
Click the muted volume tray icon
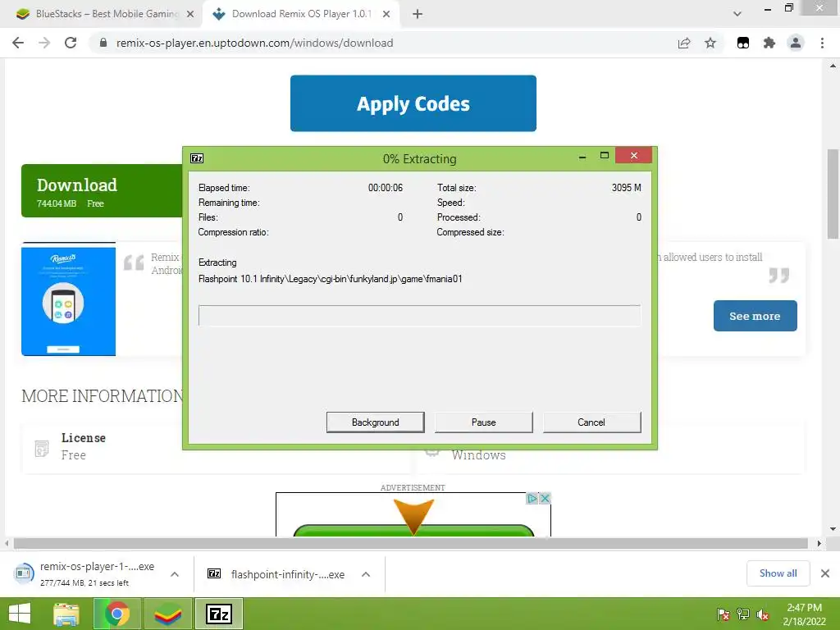(x=763, y=614)
